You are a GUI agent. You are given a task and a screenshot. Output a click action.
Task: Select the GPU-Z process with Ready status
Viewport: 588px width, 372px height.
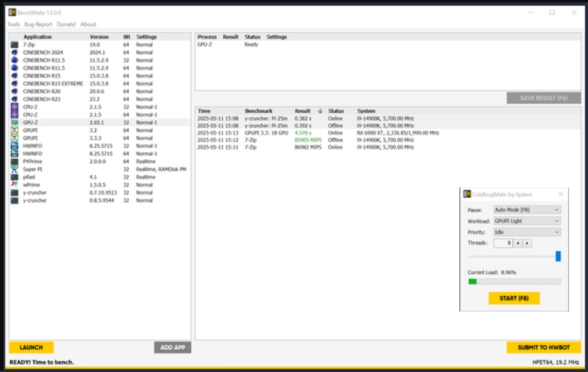[388, 44]
